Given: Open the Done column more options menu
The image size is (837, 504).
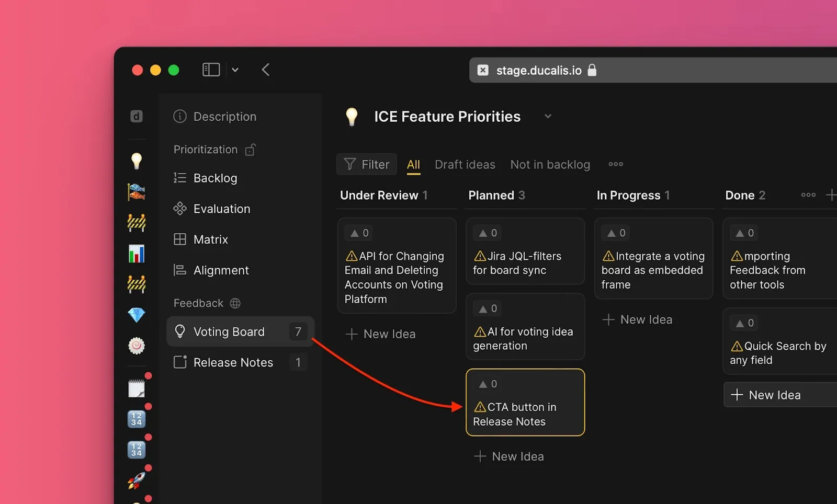Looking at the screenshot, I should coord(808,195).
